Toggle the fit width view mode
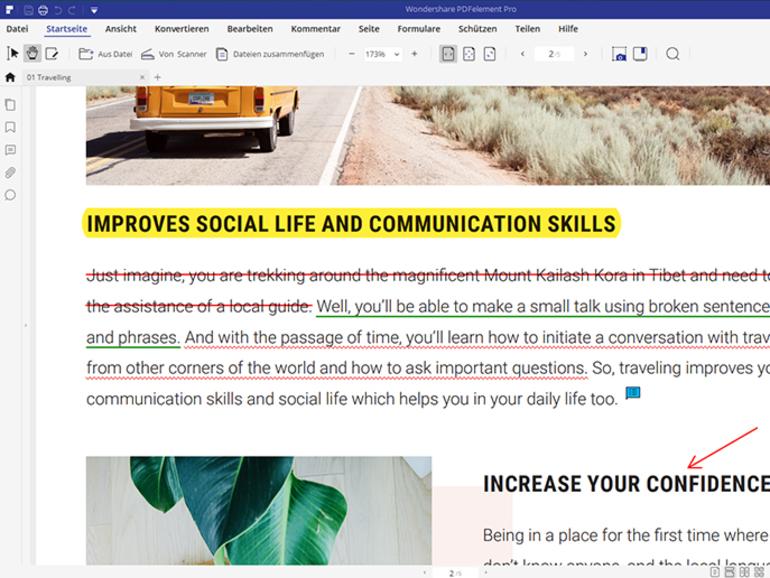770x578 pixels. pos(448,54)
